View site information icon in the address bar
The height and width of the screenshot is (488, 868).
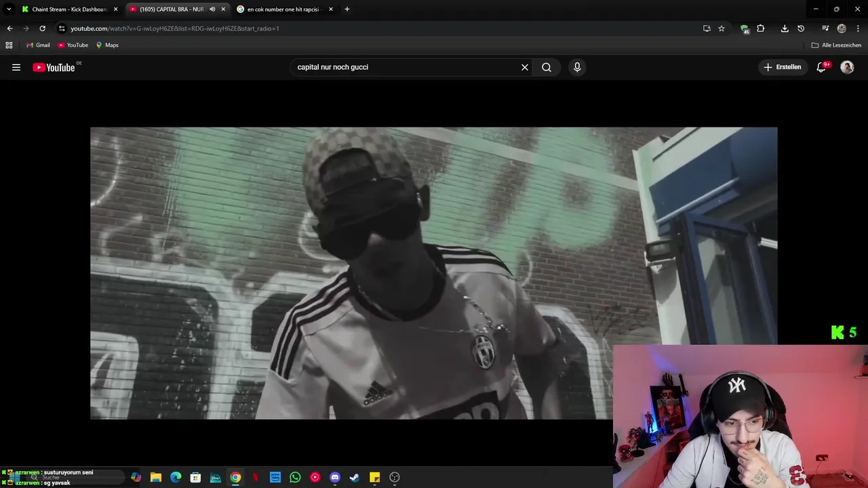tap(62, 28)
